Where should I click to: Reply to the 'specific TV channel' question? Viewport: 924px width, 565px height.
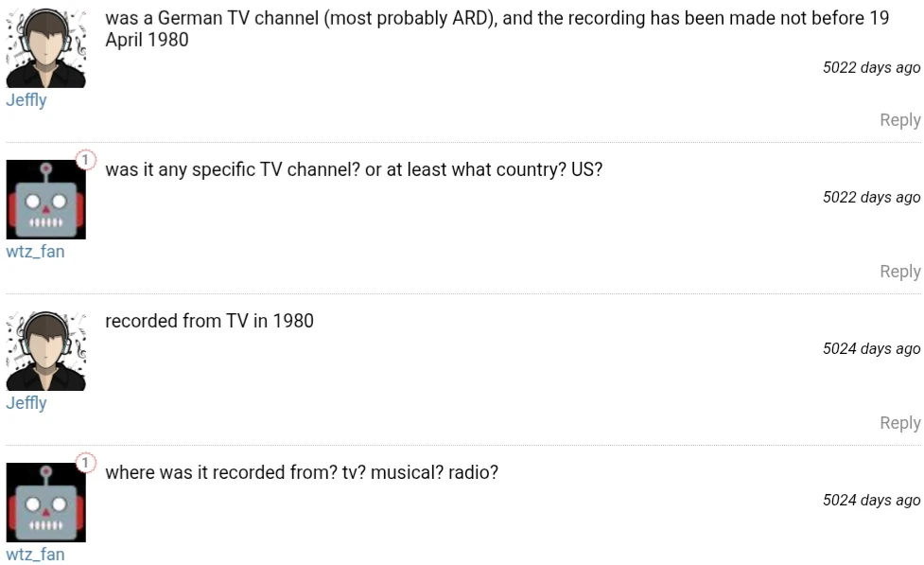[x=899, y=272]
